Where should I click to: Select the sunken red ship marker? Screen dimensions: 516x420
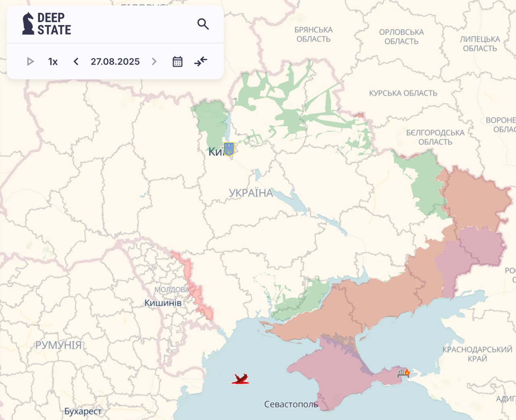coord(240,378)
